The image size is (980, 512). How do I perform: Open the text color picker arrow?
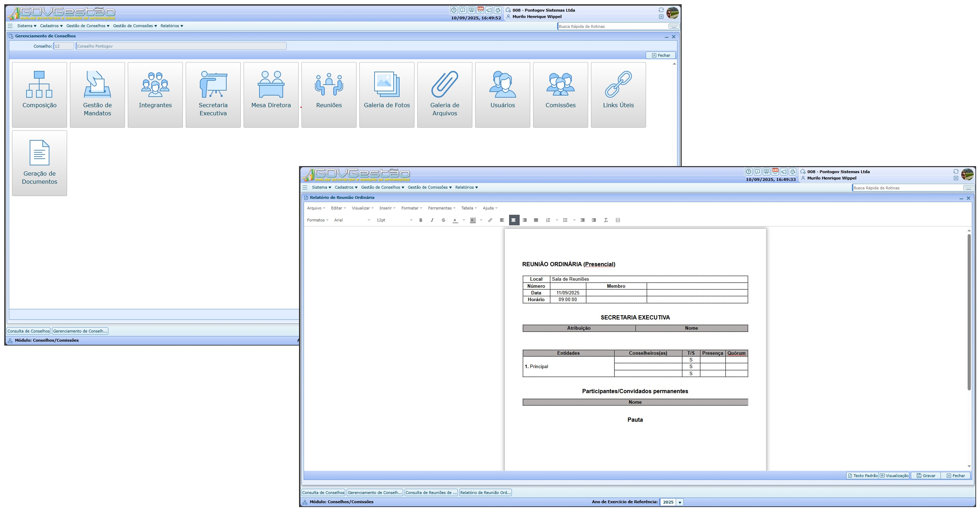(464, 220)
